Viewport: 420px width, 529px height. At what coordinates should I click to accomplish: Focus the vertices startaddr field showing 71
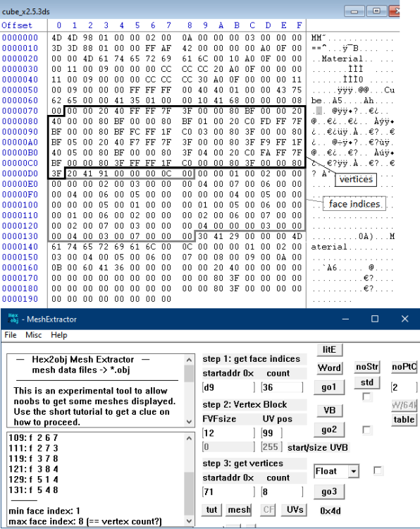228,492
